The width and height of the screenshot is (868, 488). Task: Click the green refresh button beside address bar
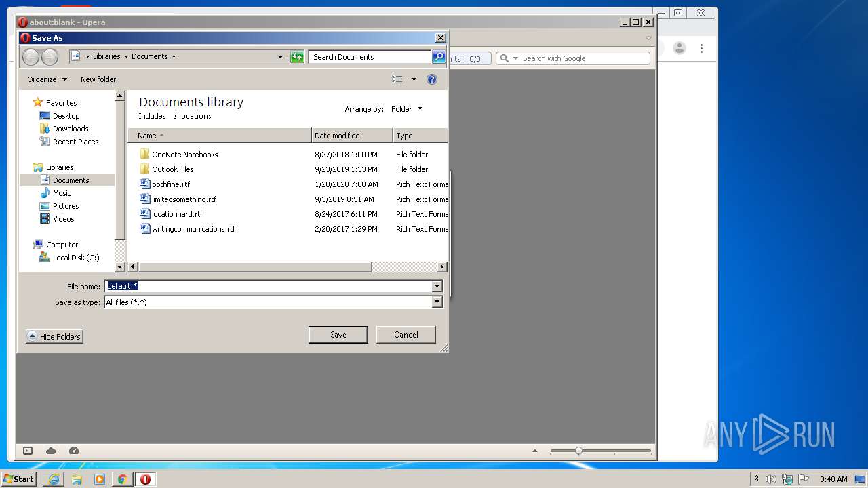[297, 57]
